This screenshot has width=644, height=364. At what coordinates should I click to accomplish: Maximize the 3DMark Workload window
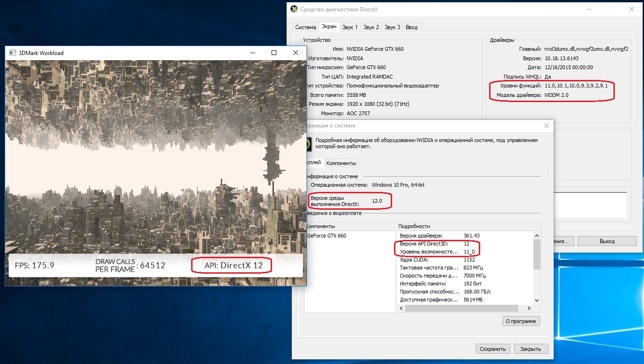[x=274, y=53]
